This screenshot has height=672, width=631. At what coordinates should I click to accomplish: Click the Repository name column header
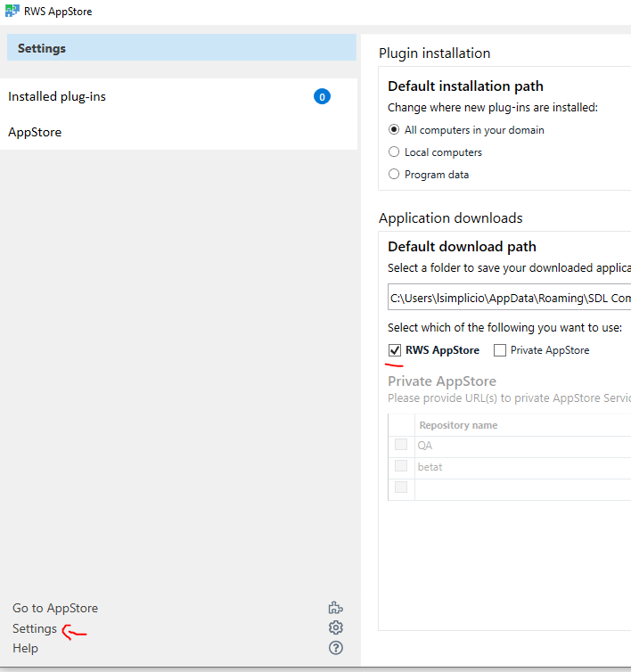tap(523, 425)
